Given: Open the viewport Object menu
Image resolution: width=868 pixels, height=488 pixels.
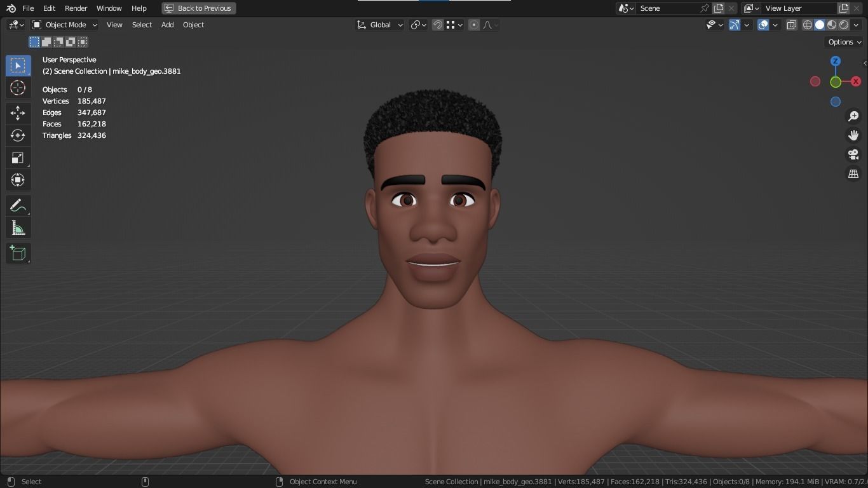Looking at the screenshot, I should pyautogui.click(x=193, y=25).
